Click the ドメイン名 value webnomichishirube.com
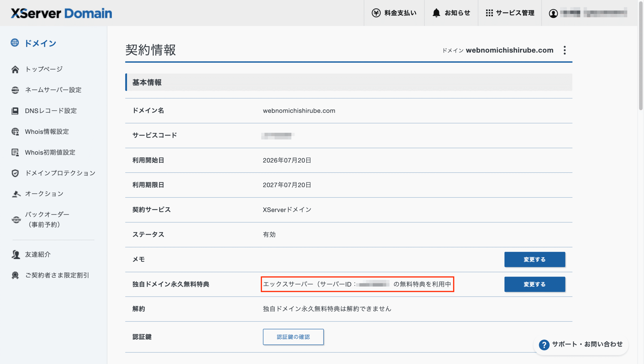 click(299, 111)
